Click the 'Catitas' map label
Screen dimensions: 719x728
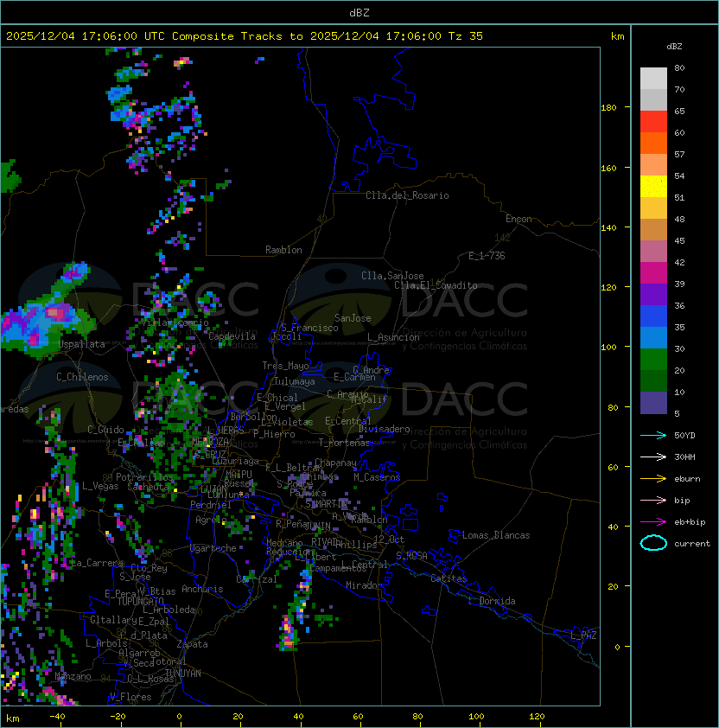[449, 578]
